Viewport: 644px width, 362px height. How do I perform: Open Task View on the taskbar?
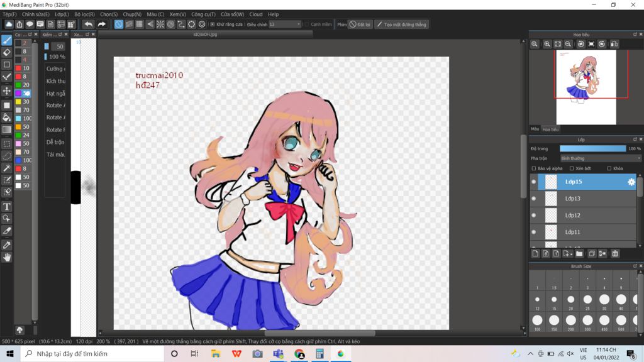point(195,354)
